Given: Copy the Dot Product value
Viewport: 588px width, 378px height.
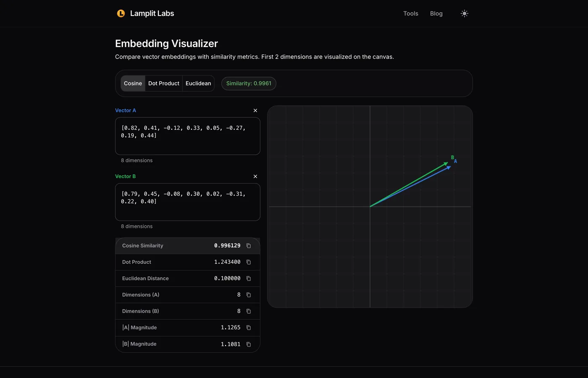Looking at the screenshot, I should [x=249, y=262].
